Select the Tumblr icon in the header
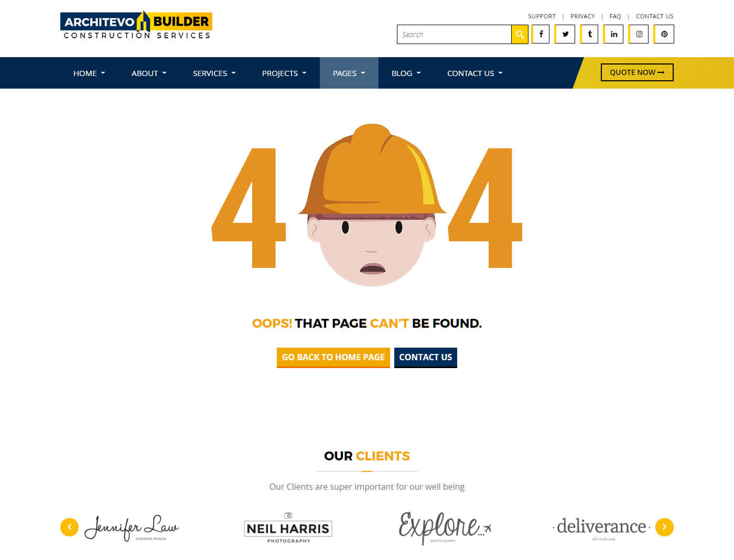 (x=589, y=34)
